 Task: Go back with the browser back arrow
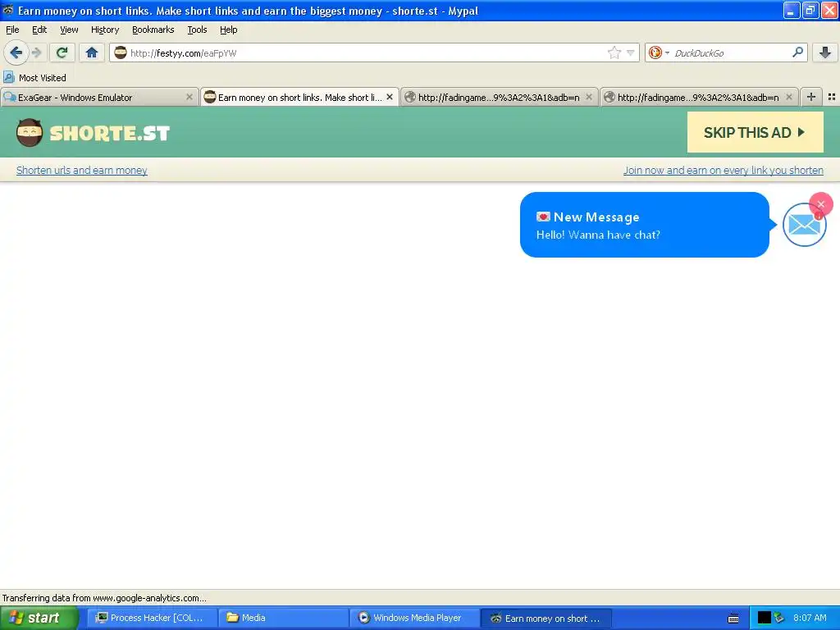(x=16, y=52)
